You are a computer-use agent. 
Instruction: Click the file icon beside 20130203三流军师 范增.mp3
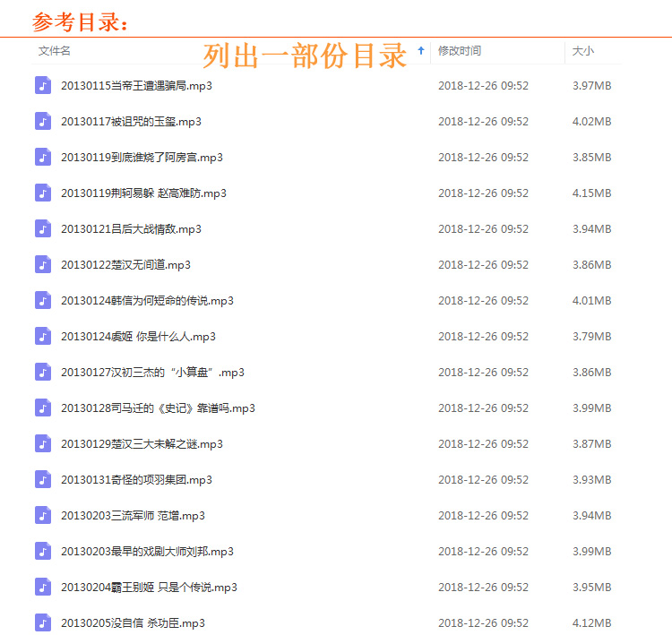[43, 516]
